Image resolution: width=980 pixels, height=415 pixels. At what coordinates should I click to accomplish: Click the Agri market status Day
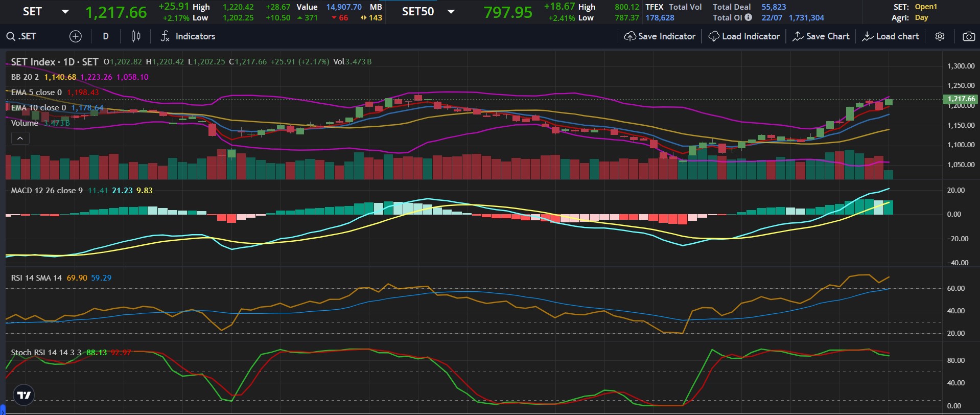[921, 18]
